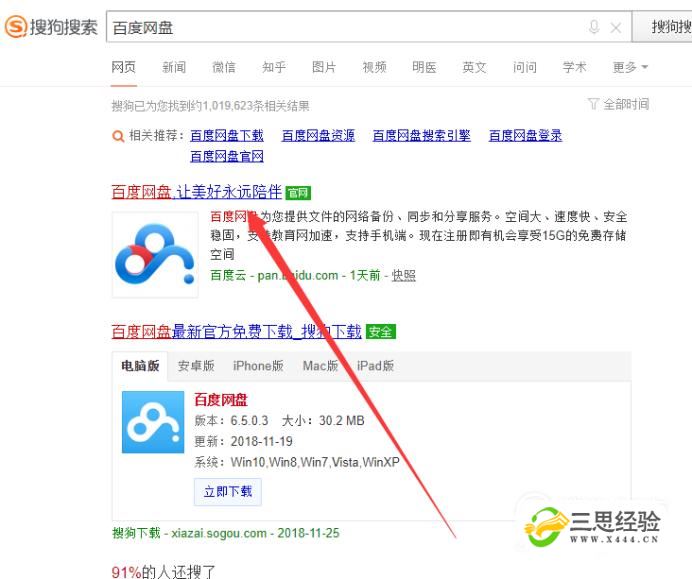Screen dimensions: 692x579
Task: Open the 全部时间 time filter
Action: pos(619,104)
